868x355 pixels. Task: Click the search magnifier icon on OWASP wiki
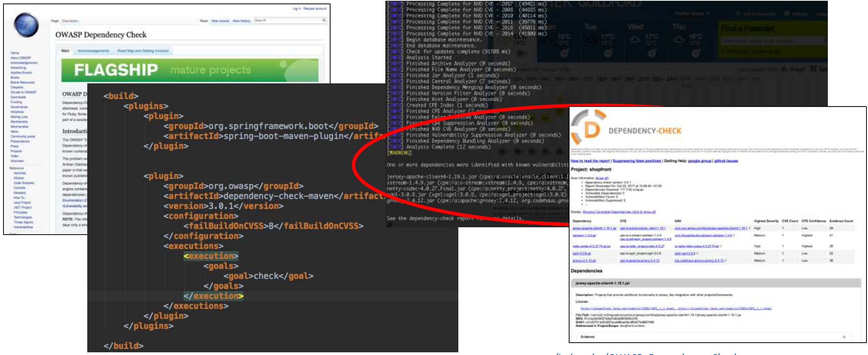pyautogui.click(x=324, y=20)
